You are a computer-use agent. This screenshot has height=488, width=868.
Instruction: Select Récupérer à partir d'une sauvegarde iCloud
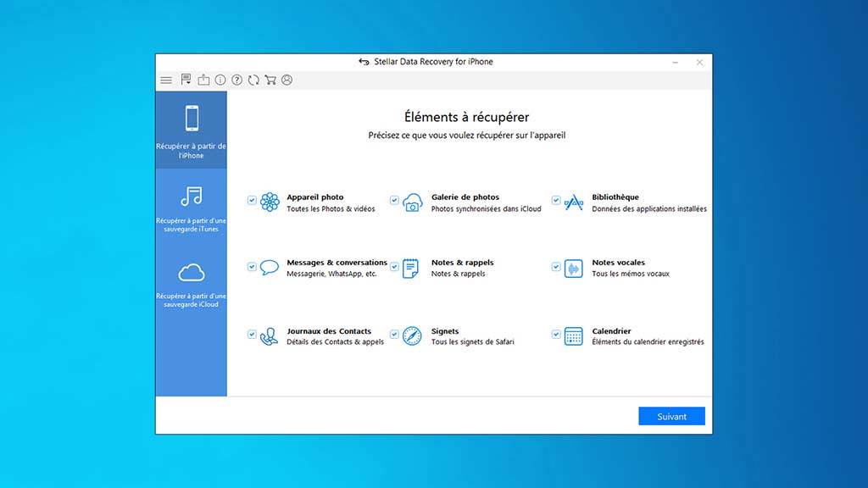(x=192, y=283)
